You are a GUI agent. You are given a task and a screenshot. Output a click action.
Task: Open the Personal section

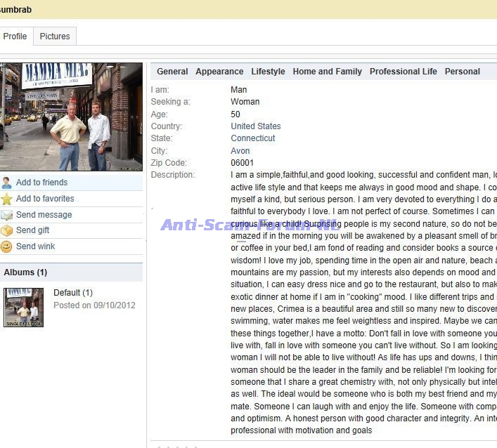click(462, 72)
